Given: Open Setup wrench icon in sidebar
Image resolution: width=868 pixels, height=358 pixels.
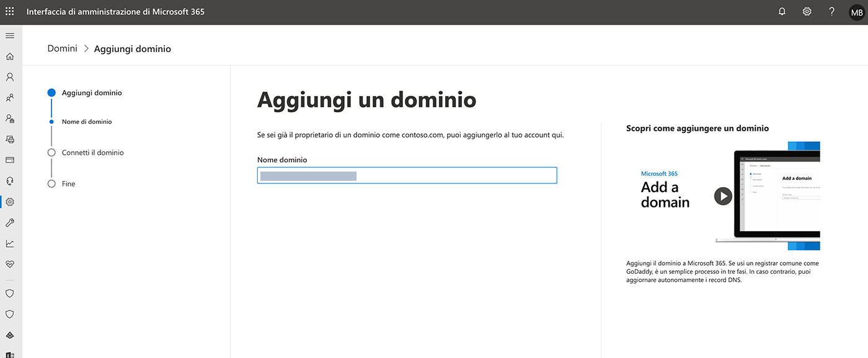Looking at the screenshot, I should click(x=9, y=222).
